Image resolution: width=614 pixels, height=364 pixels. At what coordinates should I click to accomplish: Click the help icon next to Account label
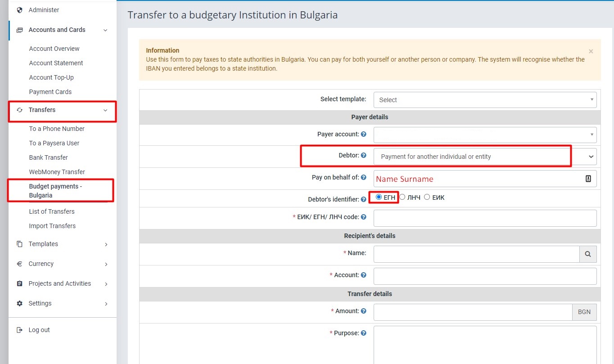(x=364, y=275)
